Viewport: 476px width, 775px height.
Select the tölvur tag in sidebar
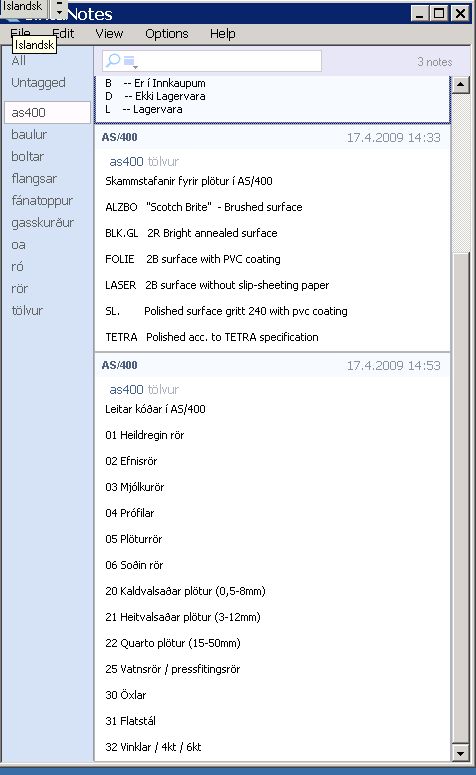(27, 310)
